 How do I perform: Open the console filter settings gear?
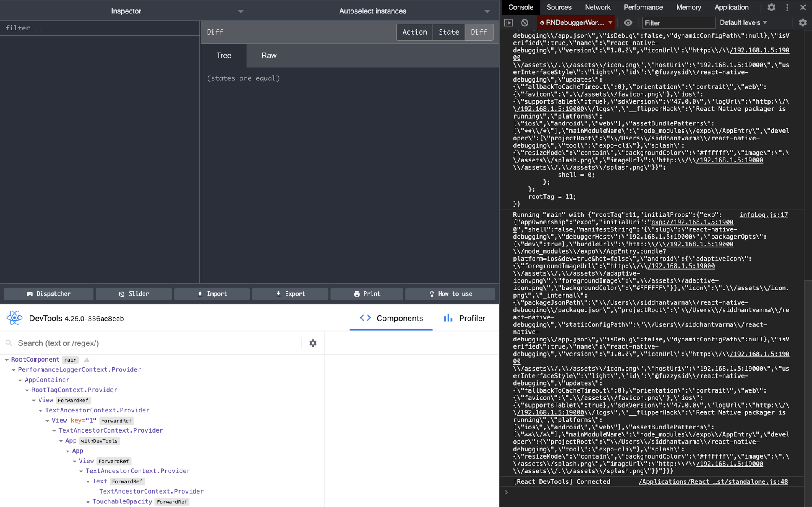pyautogui.click(x=803, y=23)
